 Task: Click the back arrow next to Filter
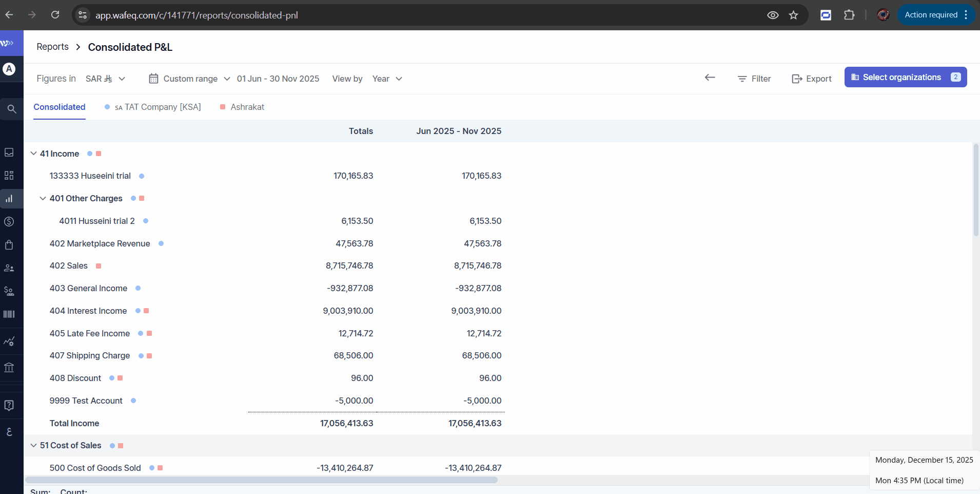tap(710, 78)
